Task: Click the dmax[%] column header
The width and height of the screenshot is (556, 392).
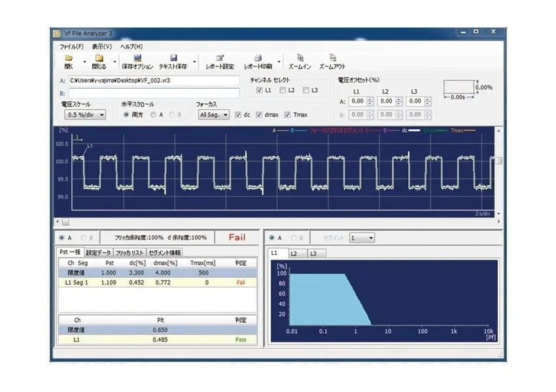Action: (x=165, y=263)
